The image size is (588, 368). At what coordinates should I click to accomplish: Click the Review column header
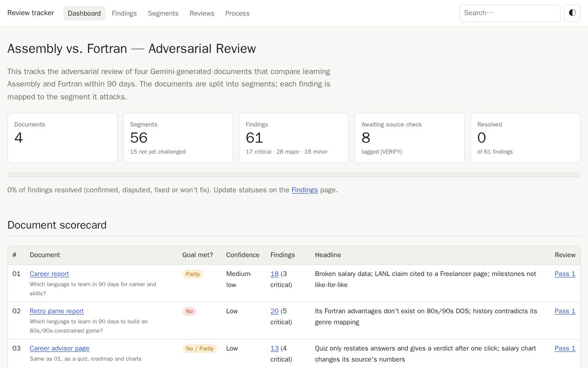tap(565, 255)
